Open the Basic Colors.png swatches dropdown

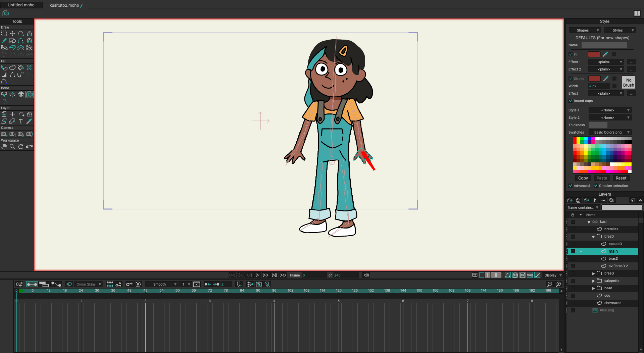point(610,132)
